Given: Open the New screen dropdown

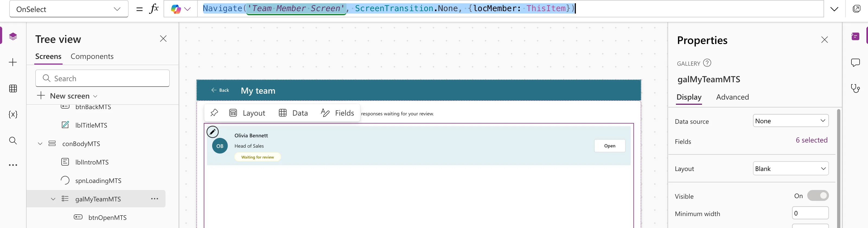Looking at the screenshot, I should pyautogui.click(x=67, y=96).
